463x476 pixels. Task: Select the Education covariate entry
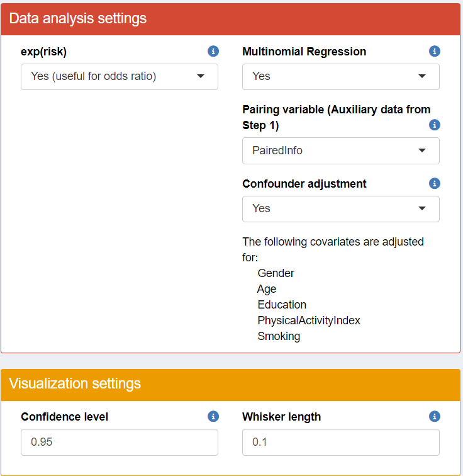(x=282, y=305)
